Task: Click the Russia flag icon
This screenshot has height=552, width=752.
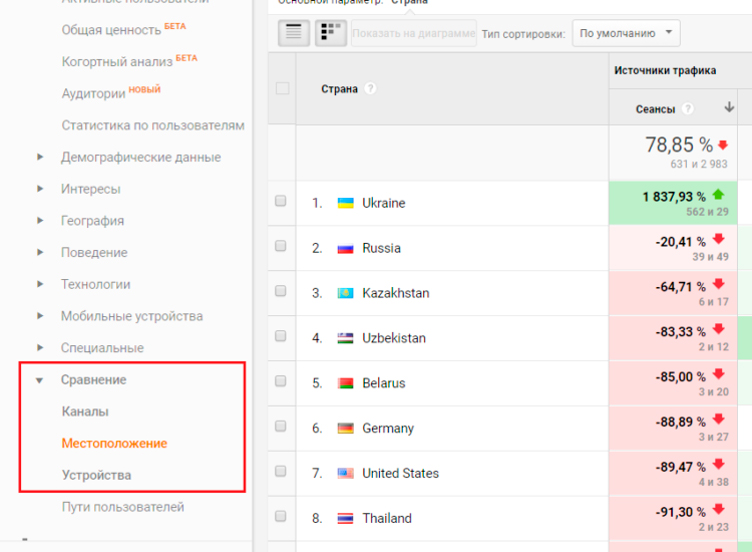Action: coord(345,248)
